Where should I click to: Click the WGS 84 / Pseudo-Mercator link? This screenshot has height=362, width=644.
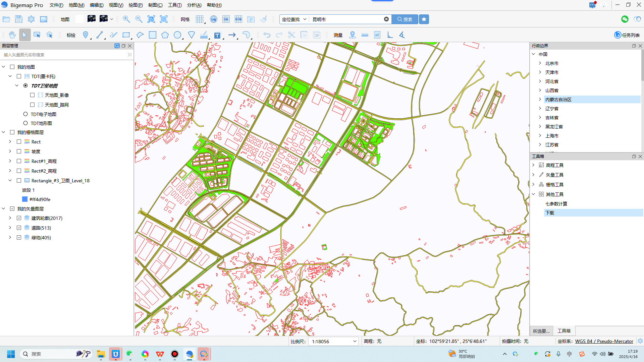604,341
